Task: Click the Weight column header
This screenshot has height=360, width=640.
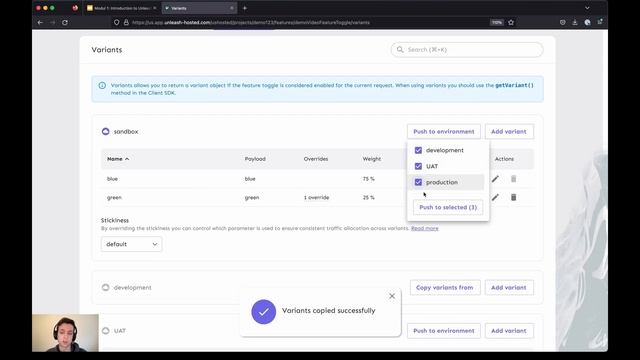Action: (x=372, y=159)
